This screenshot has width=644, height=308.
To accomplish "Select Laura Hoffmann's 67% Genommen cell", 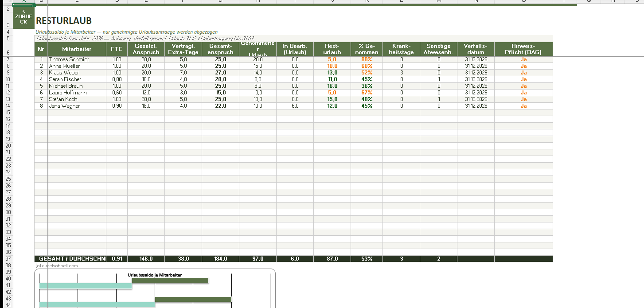I will [x=366, y=93].
